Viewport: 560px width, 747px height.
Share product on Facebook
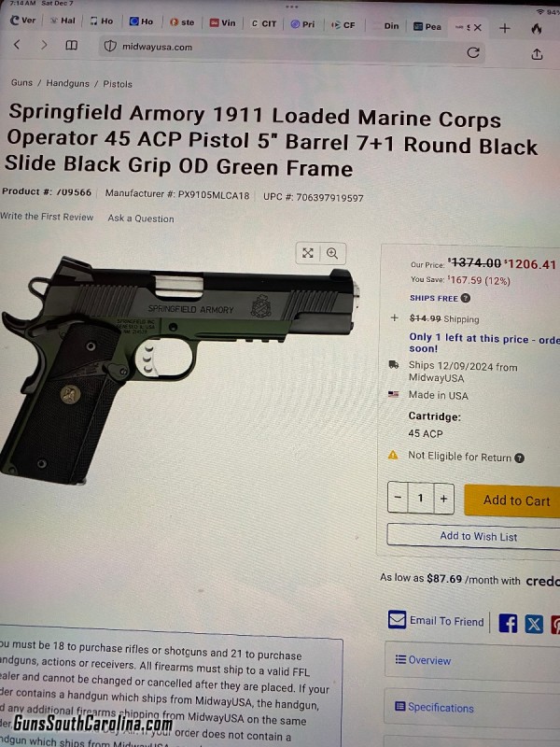[508, 623]
